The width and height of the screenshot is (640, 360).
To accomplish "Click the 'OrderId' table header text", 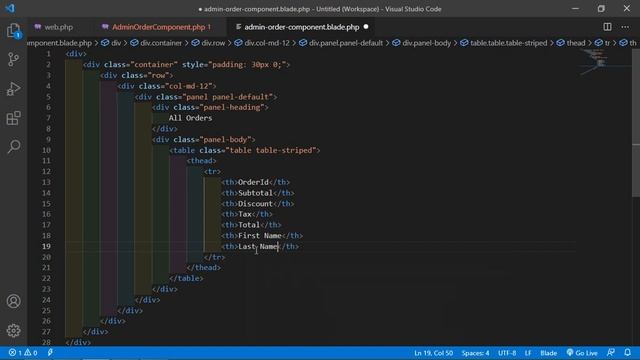I will 253,182.
